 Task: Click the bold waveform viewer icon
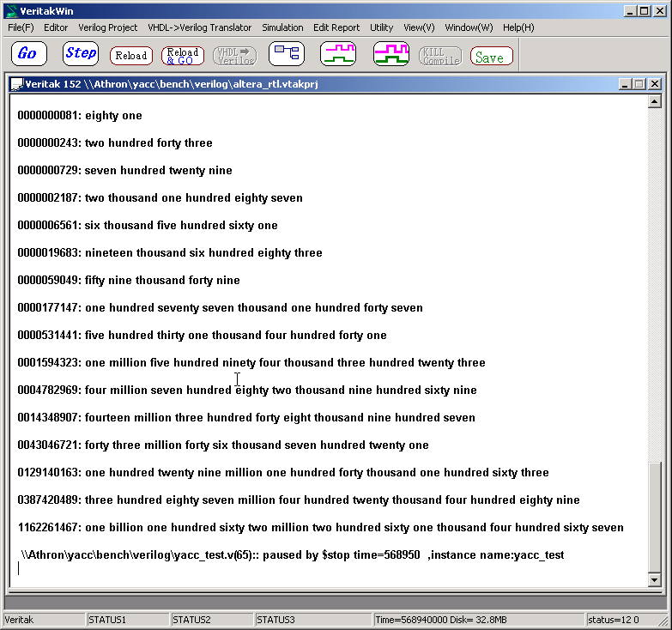coord(390,54)
